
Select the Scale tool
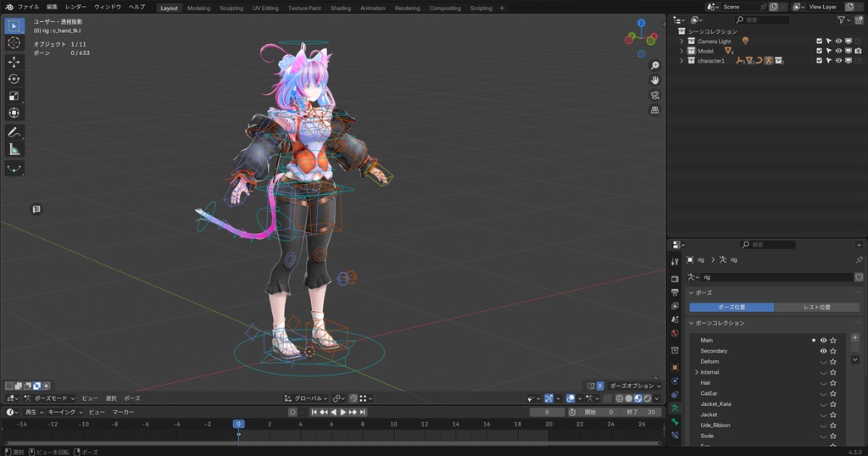coord(14,97)
